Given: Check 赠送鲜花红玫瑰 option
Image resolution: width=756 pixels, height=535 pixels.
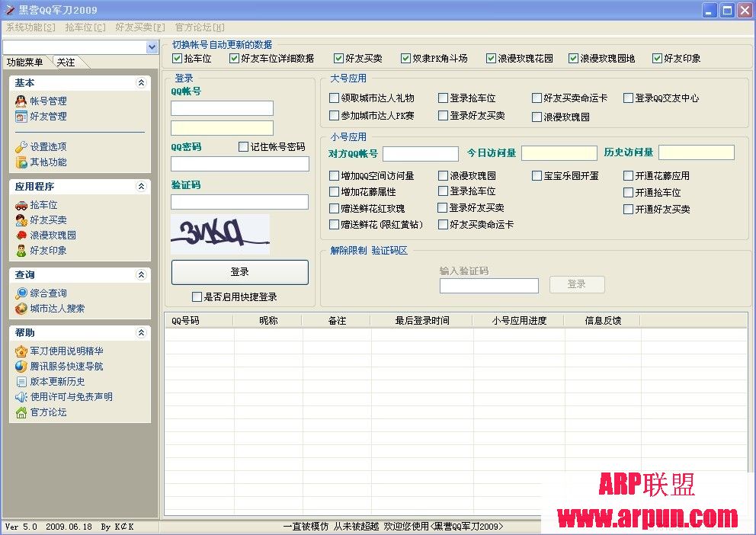Looking at the screenshot, I should pos(334,208).
